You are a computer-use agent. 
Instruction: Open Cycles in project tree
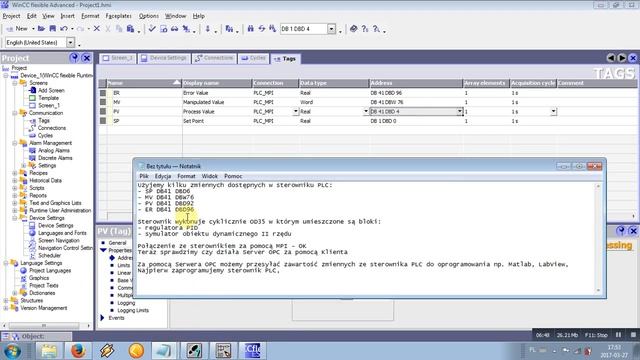45,135
